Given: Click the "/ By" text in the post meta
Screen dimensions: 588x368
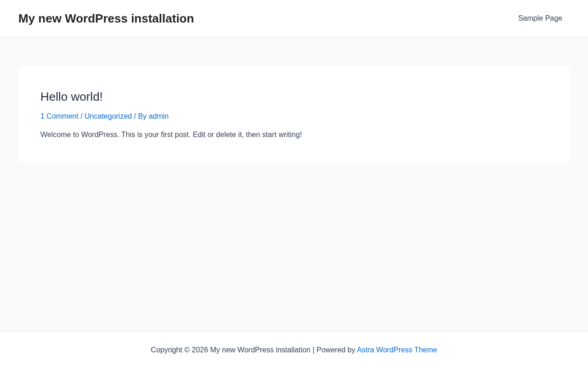Looking at the screenshot, I should pyautogui.click(x=141, y=116).
